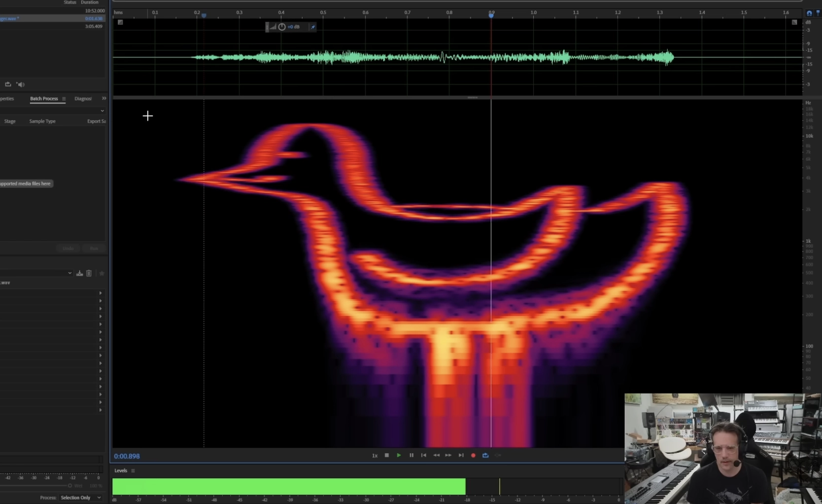The width and height of the screenshot is (822, 504).
Task: Toggle the power button on the +0 dB HUD
Action: tap(282, 27)
